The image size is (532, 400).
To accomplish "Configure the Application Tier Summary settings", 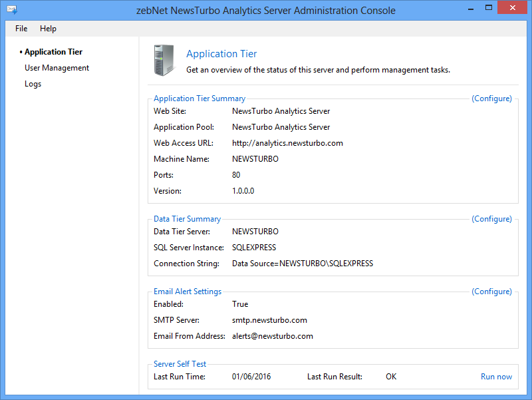I will point(491,99).
